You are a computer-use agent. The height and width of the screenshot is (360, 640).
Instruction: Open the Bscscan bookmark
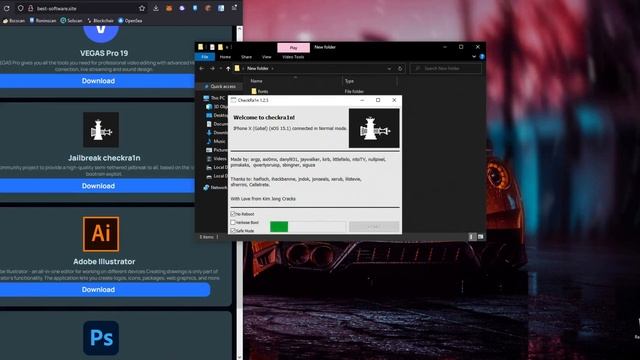[14, 20]
